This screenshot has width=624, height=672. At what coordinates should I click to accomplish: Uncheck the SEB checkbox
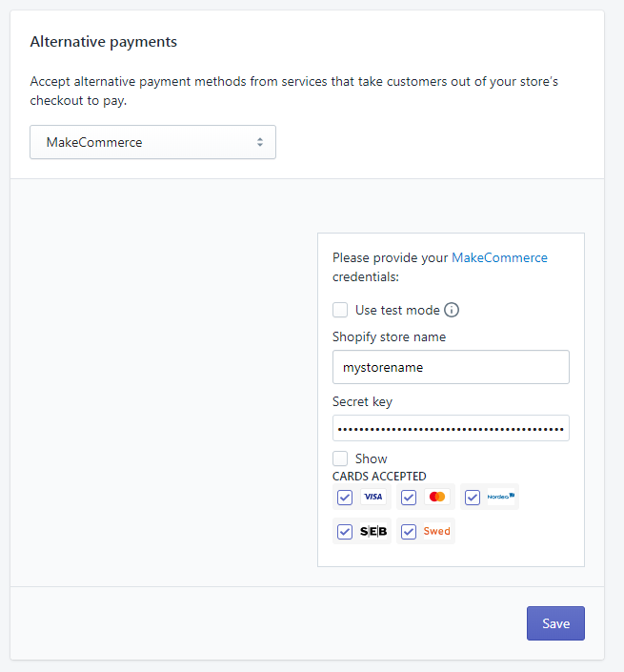[x=345, y=532]
